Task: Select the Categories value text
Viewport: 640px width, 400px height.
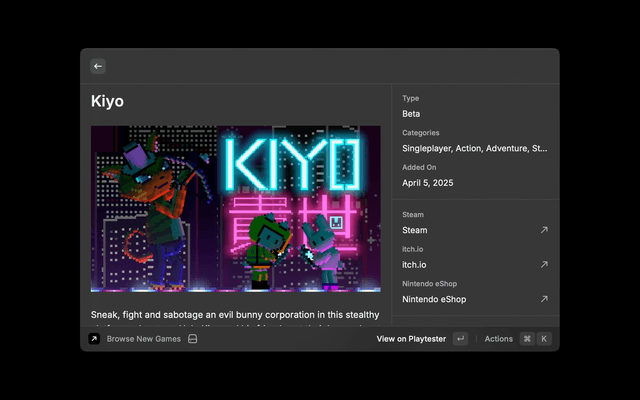Action: (x=474, y=148)
